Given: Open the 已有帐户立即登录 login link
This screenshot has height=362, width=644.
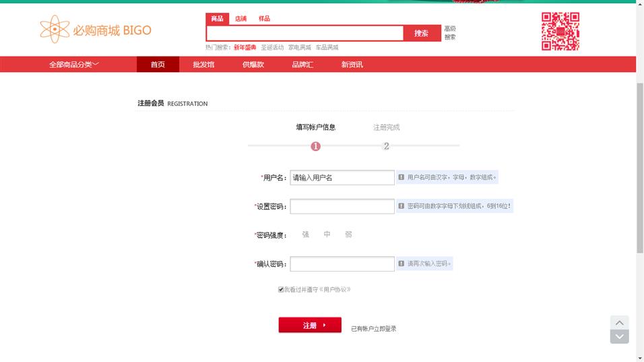Looking at the screenshot, I should 373,329.
